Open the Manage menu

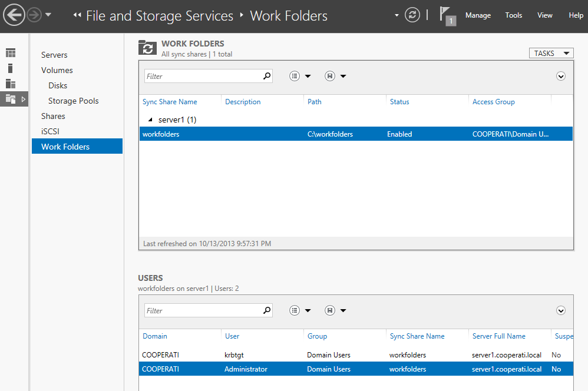(478, 15)
